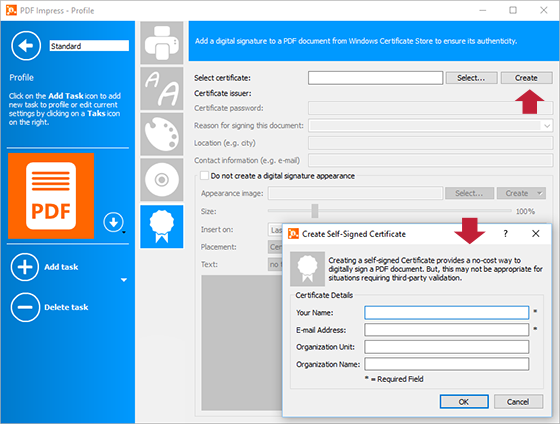
Task: Open the appearance Create dropdown button
Action: (521, 193)
